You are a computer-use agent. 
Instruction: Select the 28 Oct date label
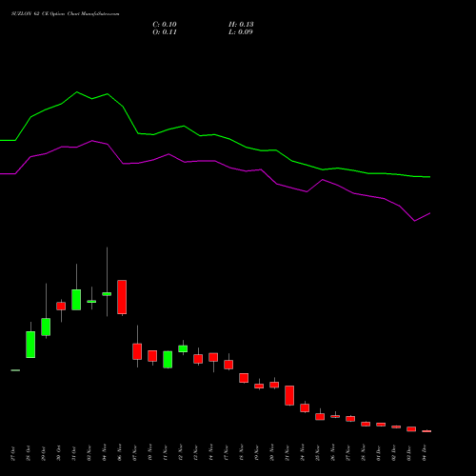coord(29,453)
